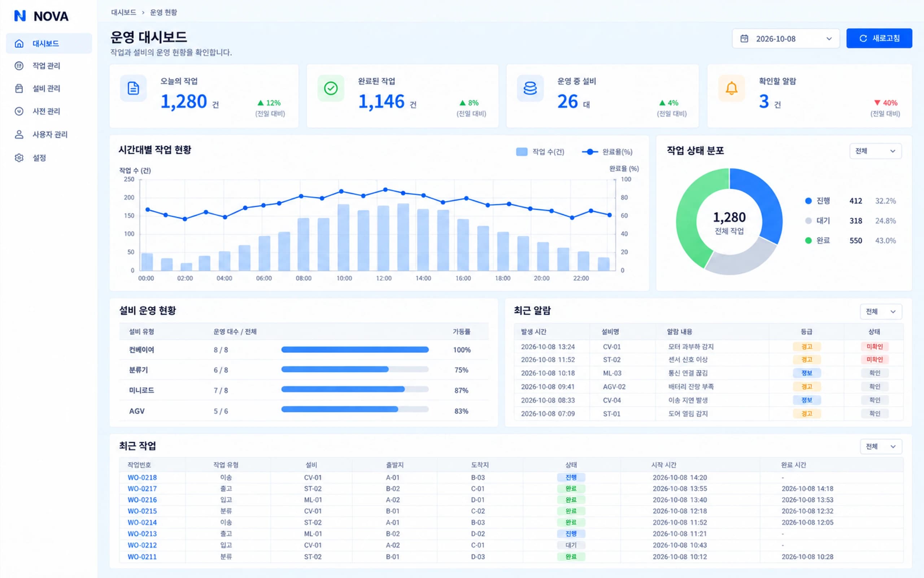Click the bell icon on 확인할 알람 card
924x578 pixels.
(731, 88)
